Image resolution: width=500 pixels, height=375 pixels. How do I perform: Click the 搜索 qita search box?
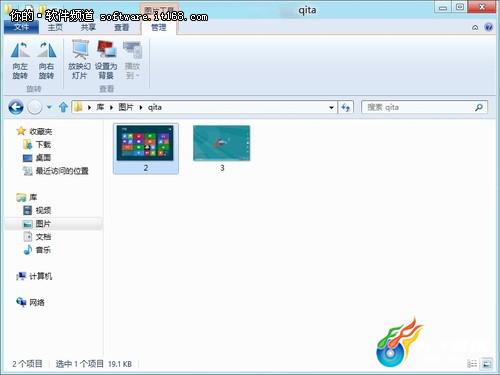click(x=424, y=107)
